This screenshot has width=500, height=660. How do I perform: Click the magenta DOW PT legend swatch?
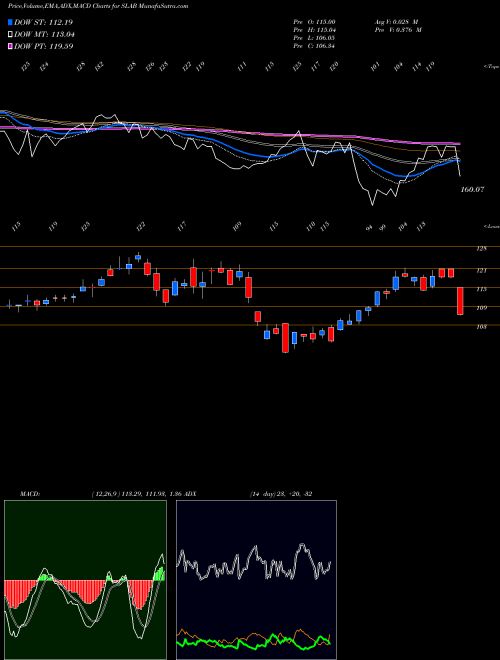tap(11, 46)
